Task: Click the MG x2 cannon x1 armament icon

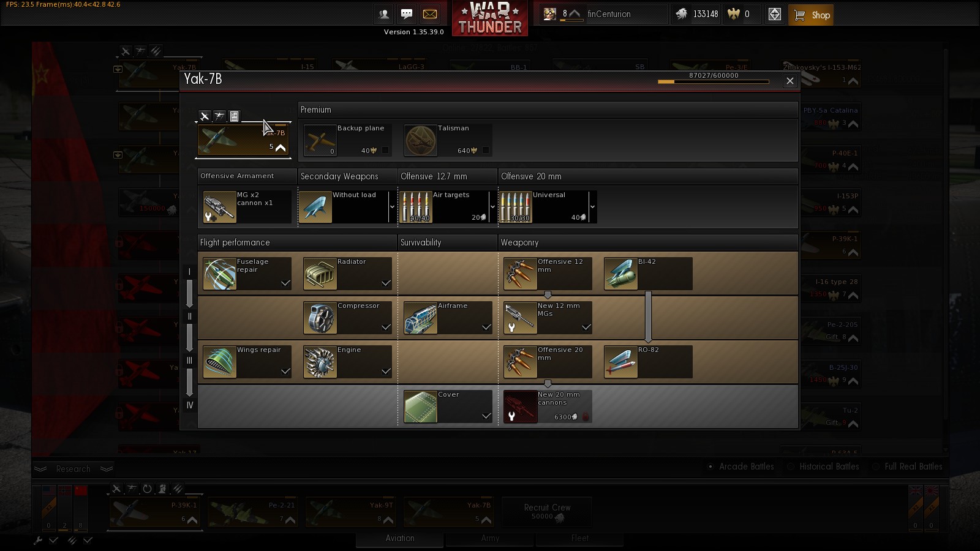Action: pyautogui.click(x=219, y=207)
